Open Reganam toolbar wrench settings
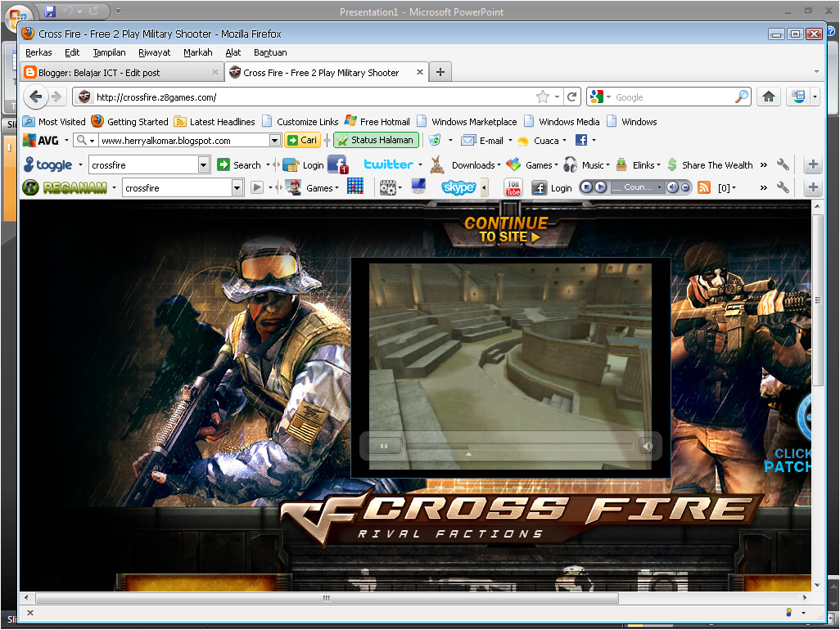 (x=783, y=187)
